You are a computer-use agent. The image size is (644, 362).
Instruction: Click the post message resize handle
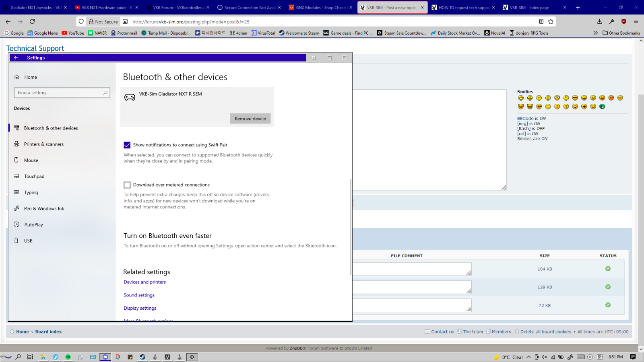coord(504,187)
